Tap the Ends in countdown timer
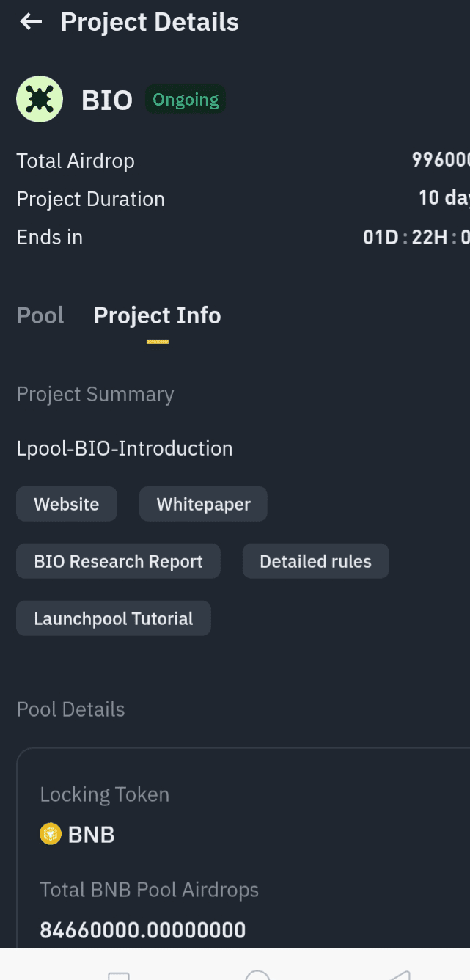This screenshot has width=470, height=980. tap(416, 237)
